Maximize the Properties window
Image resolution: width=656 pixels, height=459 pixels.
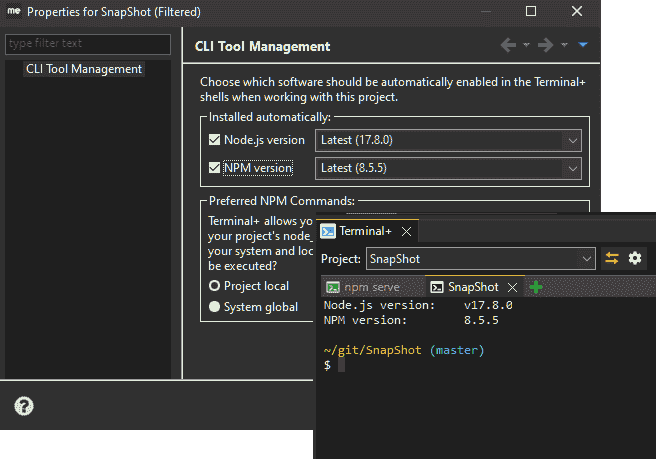point(530,11)
